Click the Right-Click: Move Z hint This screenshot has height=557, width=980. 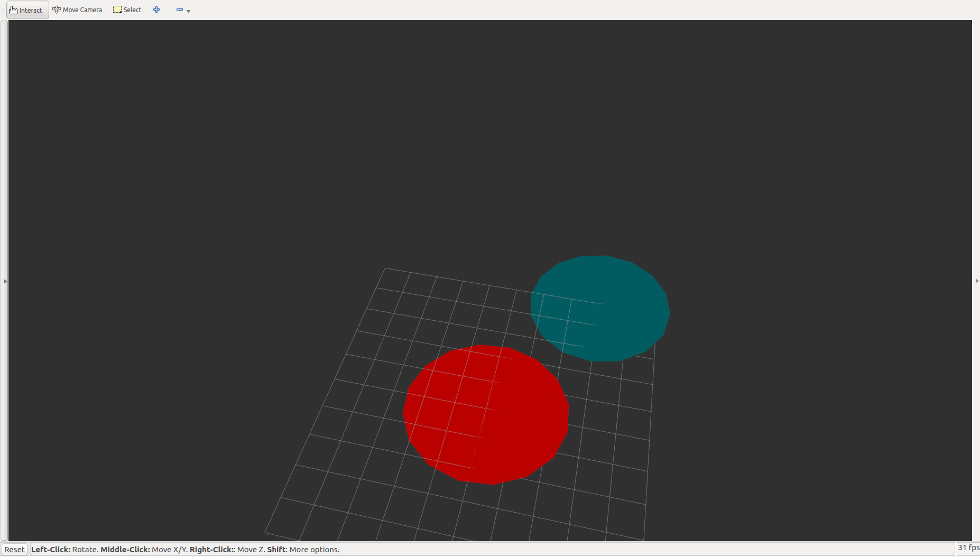pyautogui.click(x=226, y=550)
